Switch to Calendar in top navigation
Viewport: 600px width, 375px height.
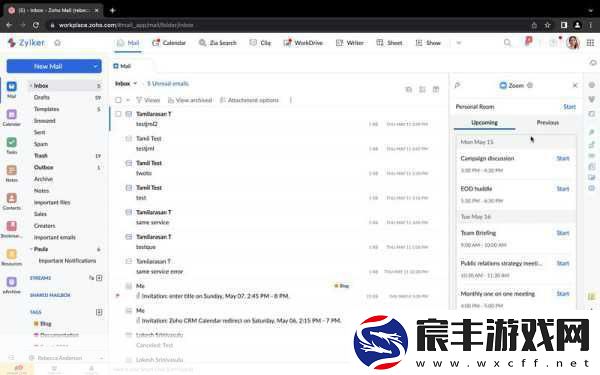pos(169,43)
